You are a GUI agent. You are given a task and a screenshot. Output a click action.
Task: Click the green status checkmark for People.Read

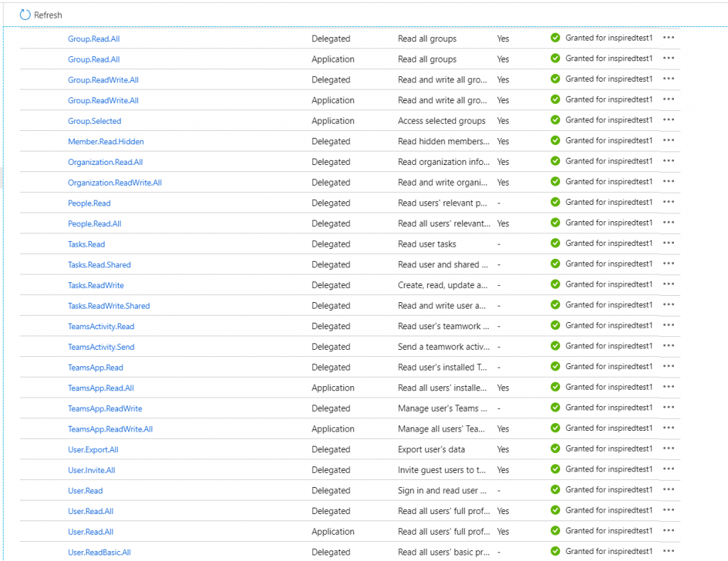(x=555, y=203)
